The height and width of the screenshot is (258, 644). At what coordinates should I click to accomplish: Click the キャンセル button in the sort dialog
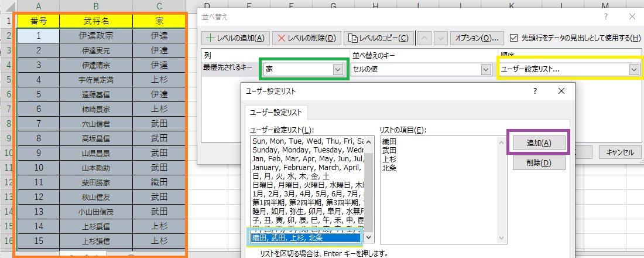click(620, 152)
